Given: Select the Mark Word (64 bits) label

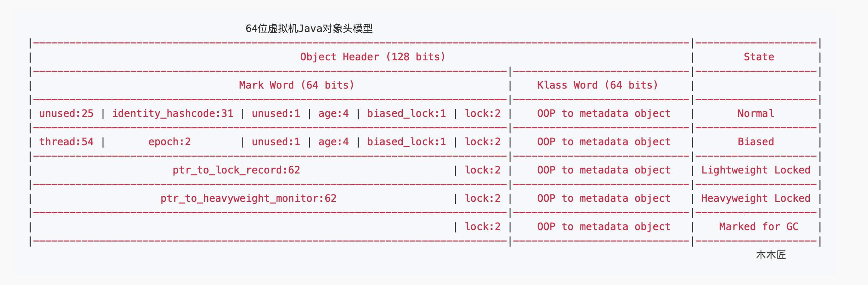Looking at the screenshot, I should [296, 85].
